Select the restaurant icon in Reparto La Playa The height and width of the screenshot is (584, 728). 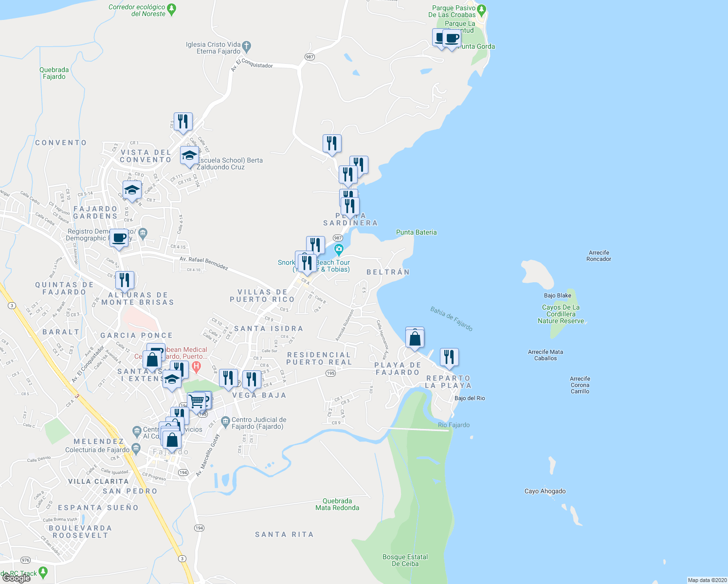(449, 357)
